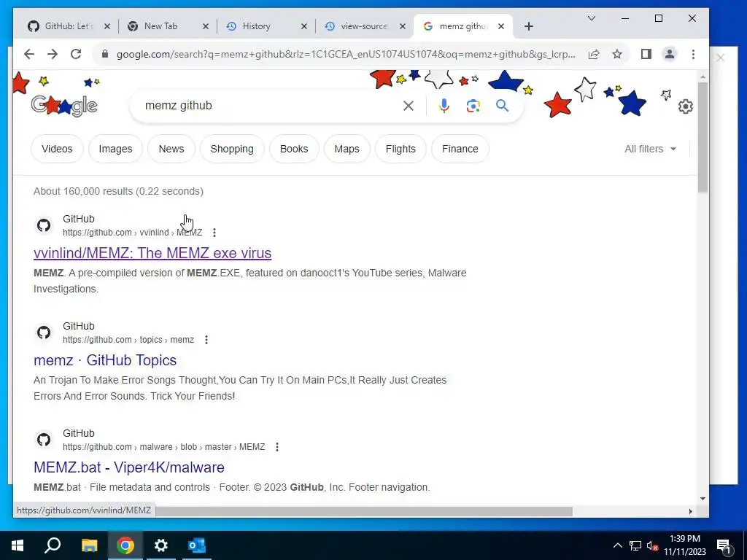Share this page from address bar

[x=594, y=54]
